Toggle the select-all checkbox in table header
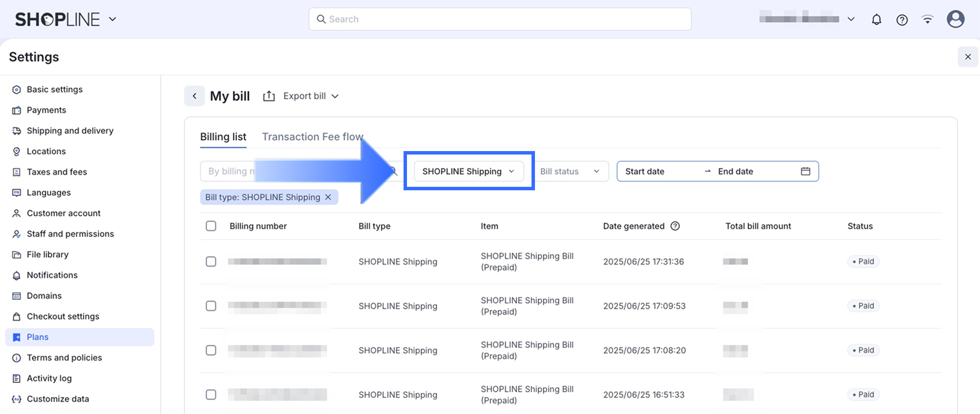Screen dimensions: 980x414 click(211, 226)
